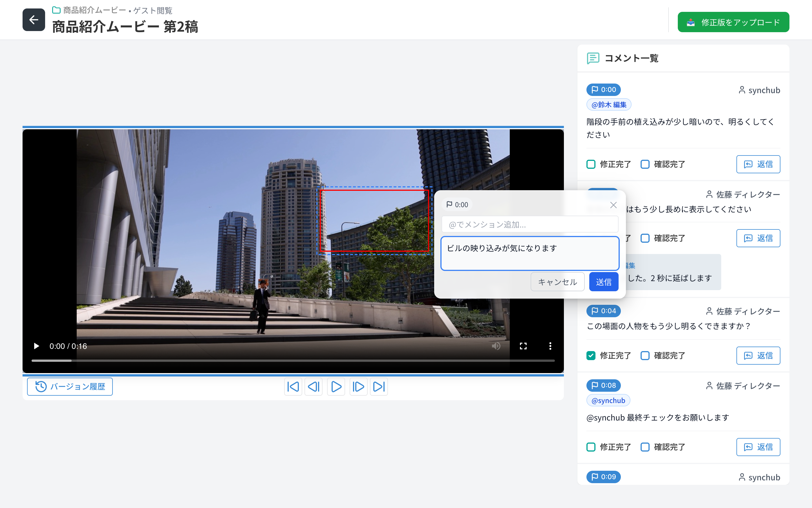Screen dimensions: 812x508
Task: Open バージョン履歴 version history
Action: (70, 386)
